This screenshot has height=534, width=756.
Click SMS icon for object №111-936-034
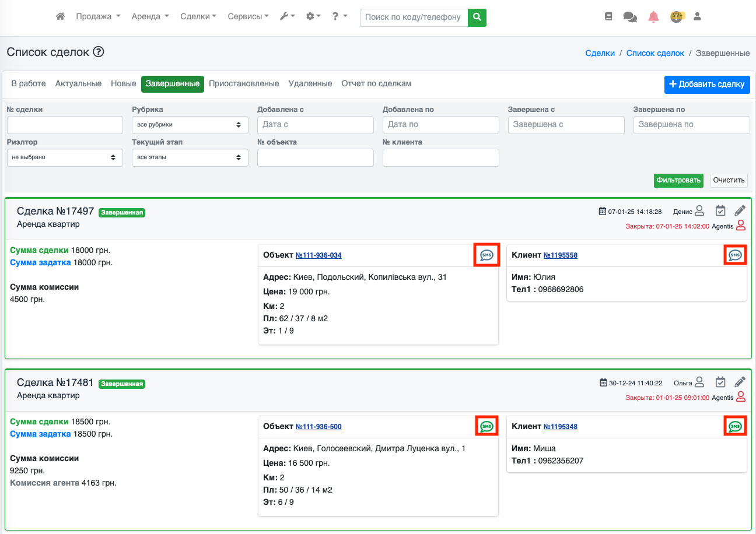pos(487,255)
